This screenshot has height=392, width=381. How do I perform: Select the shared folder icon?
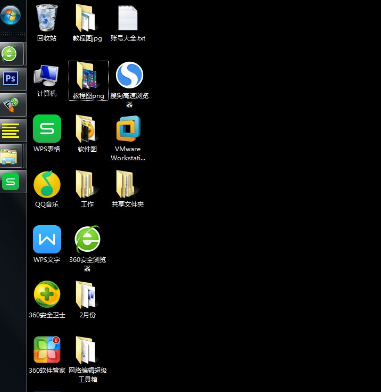128,189
